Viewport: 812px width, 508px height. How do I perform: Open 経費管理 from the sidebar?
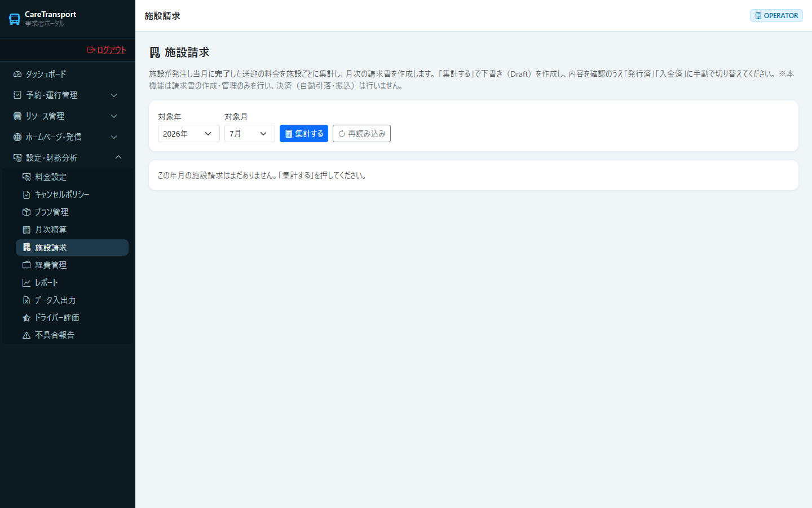pyautogui.click(x=72, y=265)
